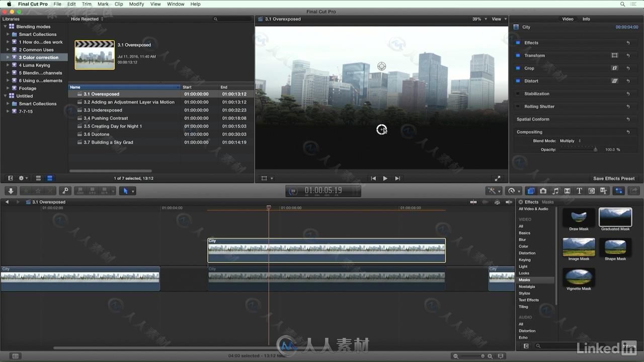644x362 pixels.
Task: Show the Titles browser T icon
Action: [579, 191]
